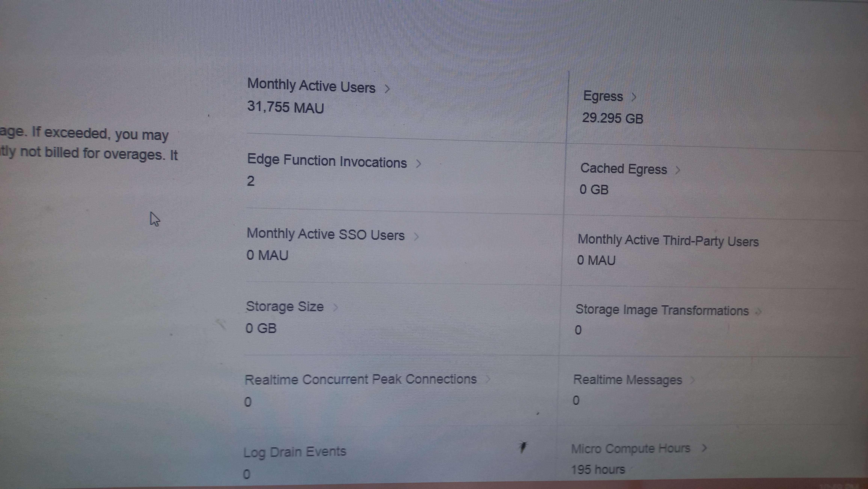The image size is (868, 489).
Task: Expand Realtime Messages via its chevron
Action: [693, 380]
